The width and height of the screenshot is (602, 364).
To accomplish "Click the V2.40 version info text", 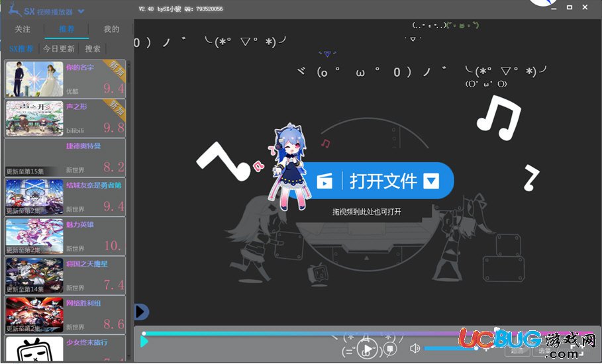I will click(181, 9).
